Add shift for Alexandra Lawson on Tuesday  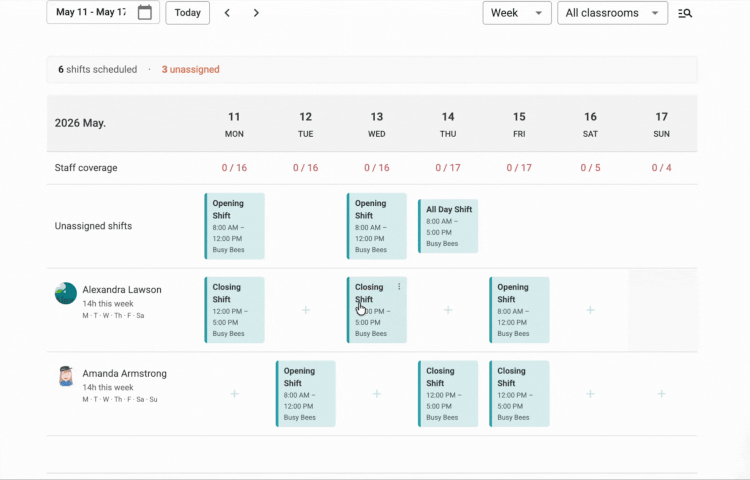click(x=306, y=310)
